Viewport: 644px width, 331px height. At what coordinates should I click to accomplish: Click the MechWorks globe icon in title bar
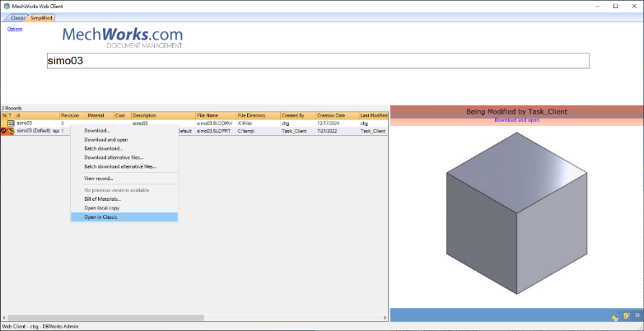click(x=6, y=6)
